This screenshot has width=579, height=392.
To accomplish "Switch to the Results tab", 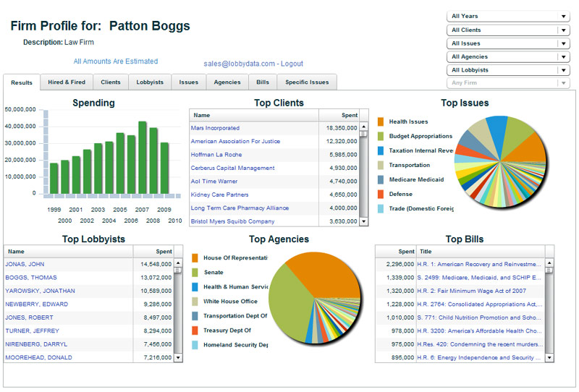I will click(22, 82).
